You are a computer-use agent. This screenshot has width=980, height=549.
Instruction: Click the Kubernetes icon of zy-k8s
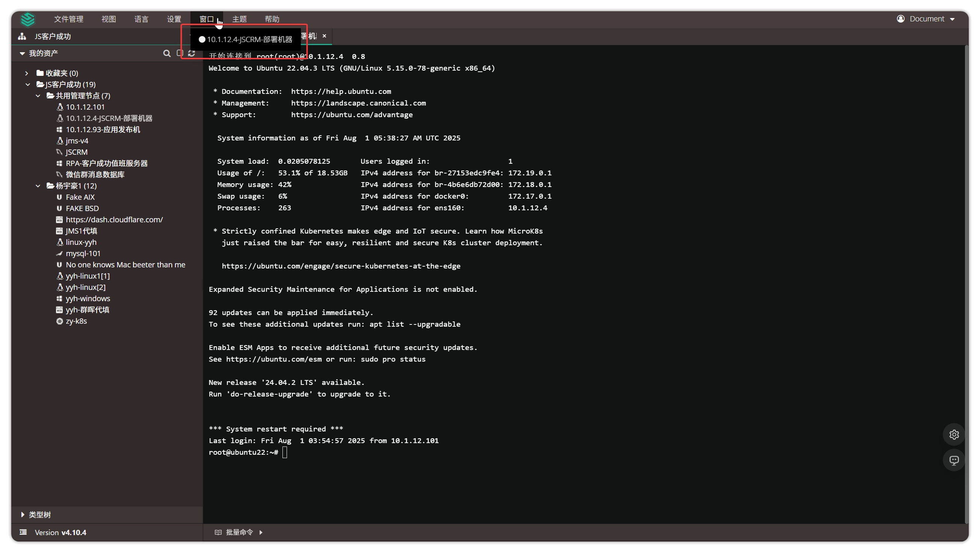[x=59, y=321]
